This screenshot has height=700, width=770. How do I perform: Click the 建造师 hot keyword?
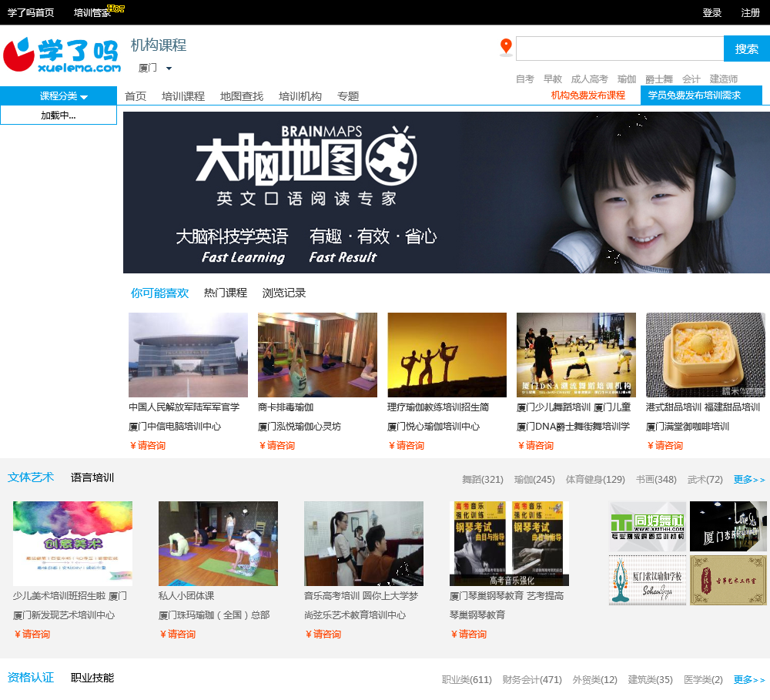click(x=723, y=79)
